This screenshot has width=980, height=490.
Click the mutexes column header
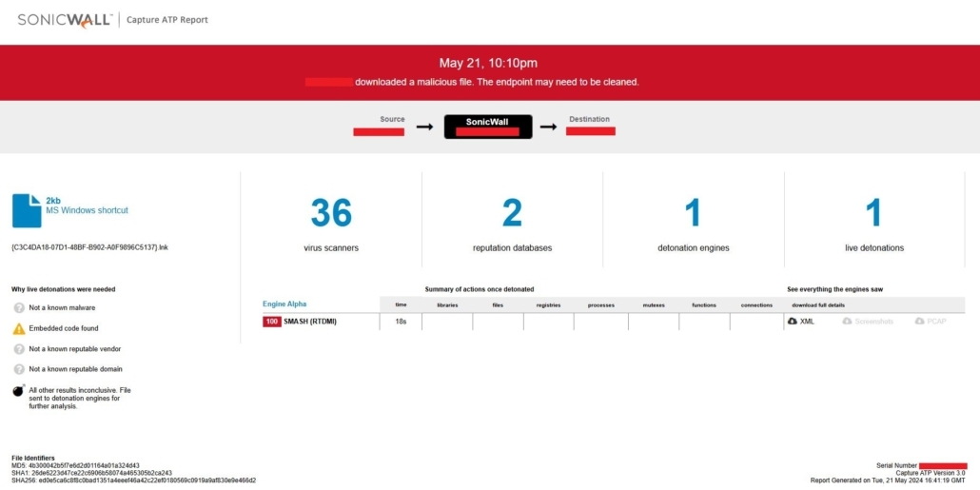tap(653, 305)
